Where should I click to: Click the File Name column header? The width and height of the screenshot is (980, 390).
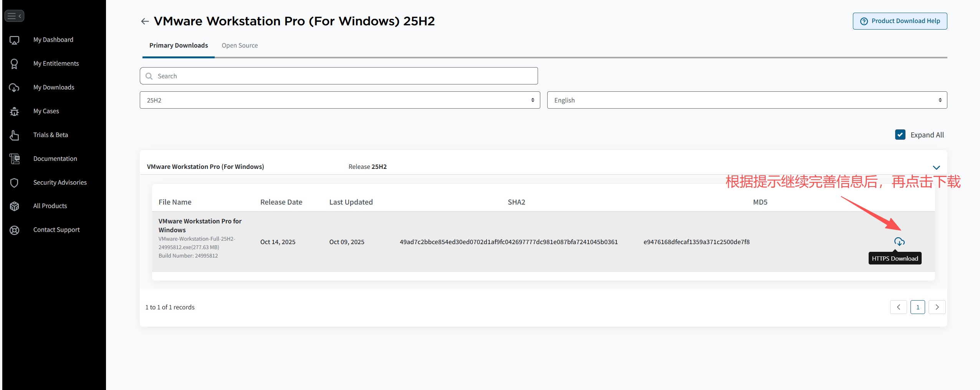pyautogui.click(x=175, y=202)
